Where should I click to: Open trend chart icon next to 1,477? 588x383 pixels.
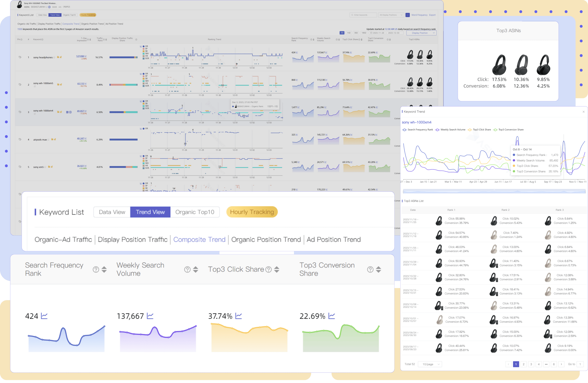pos(298,107)
